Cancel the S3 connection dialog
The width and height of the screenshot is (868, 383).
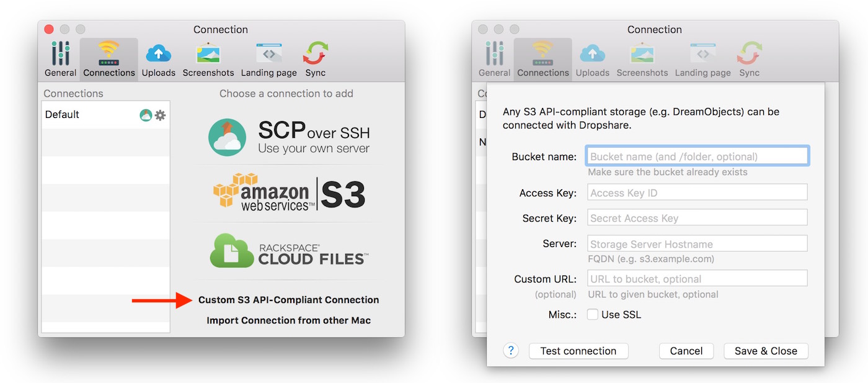pyautogui.click(x=686, y=351)
